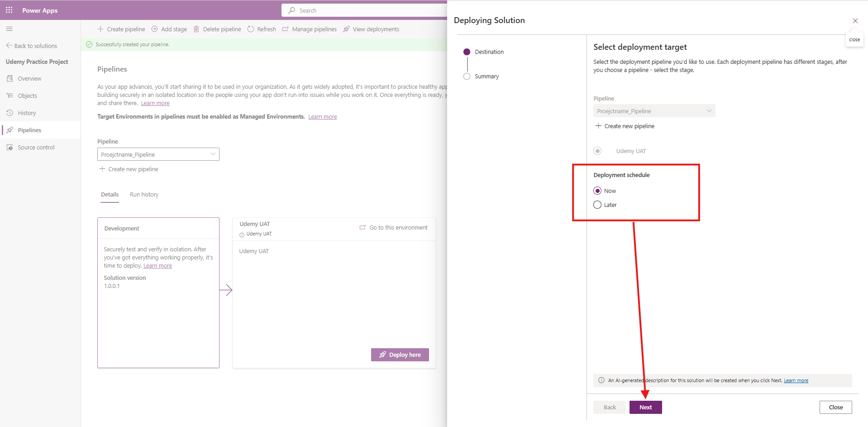This screenshot has height=427, width=868.
Task: Click the Next button
Action: point(646,407)
